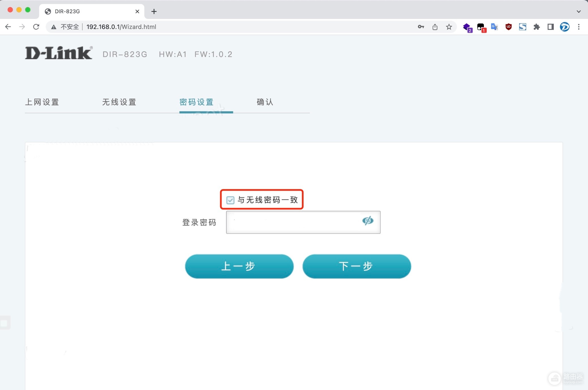Check the '与无线密码一致' checkbox
588x390 pixels.
pos(230,200)
